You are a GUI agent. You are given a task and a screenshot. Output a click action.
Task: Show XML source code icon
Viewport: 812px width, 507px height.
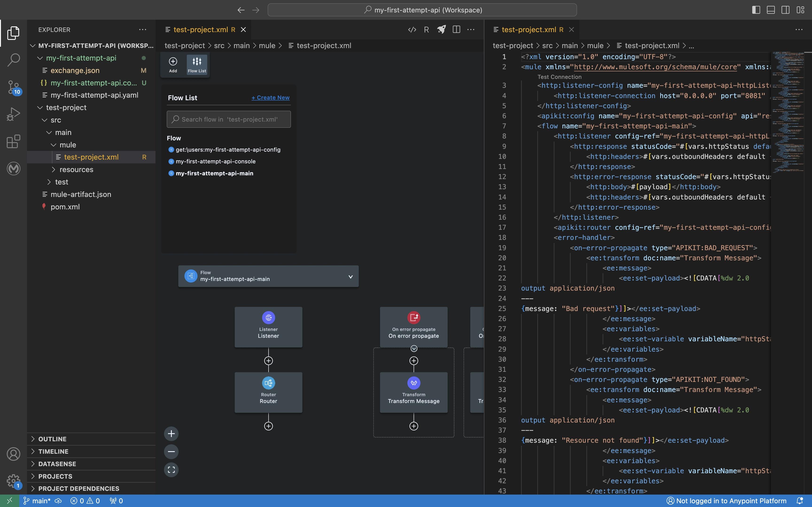coord(412,30)
